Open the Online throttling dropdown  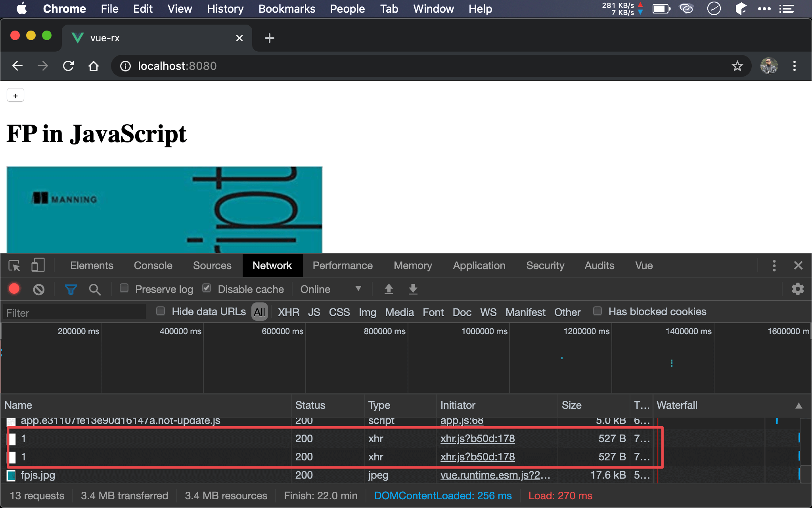pyautogui.click(x=331, y=289)
